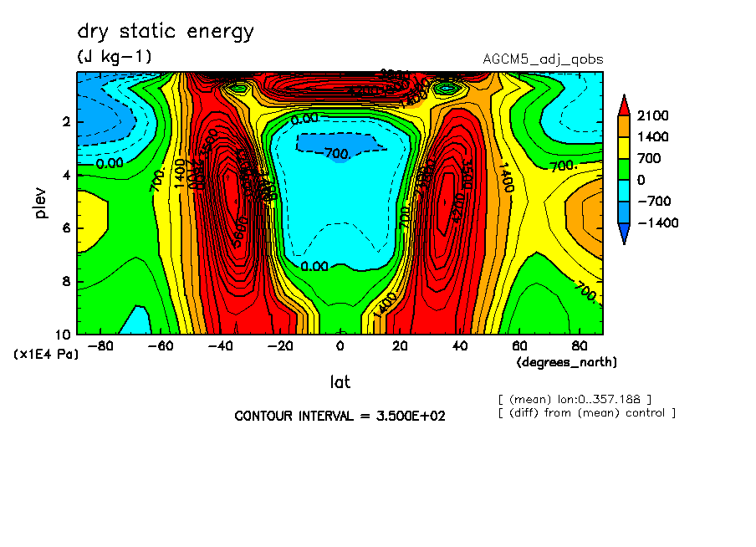Click latitude tick label '-80'
The image size is (756, 547).
[x=100, y=346]
